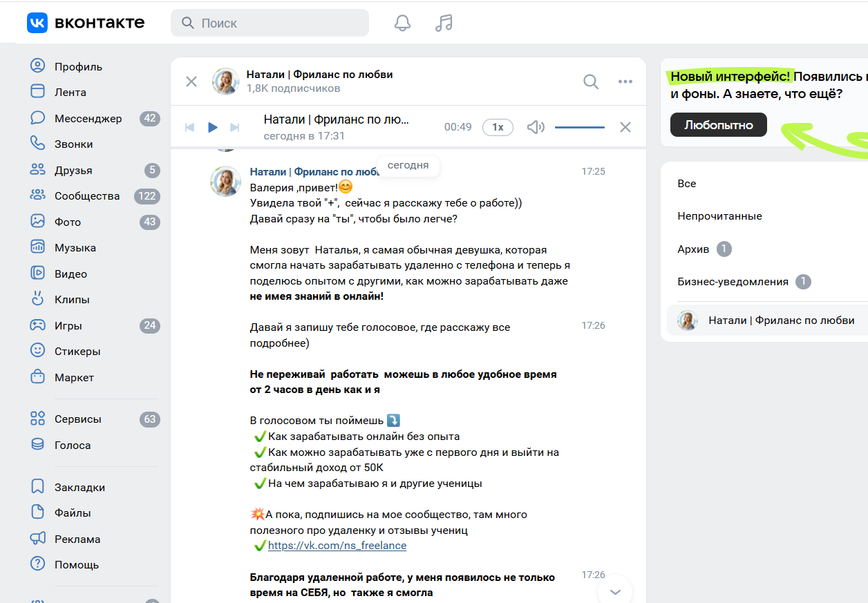Open the music note icon in header
Screen dimensions: 868x603
(x=444, y=23)
